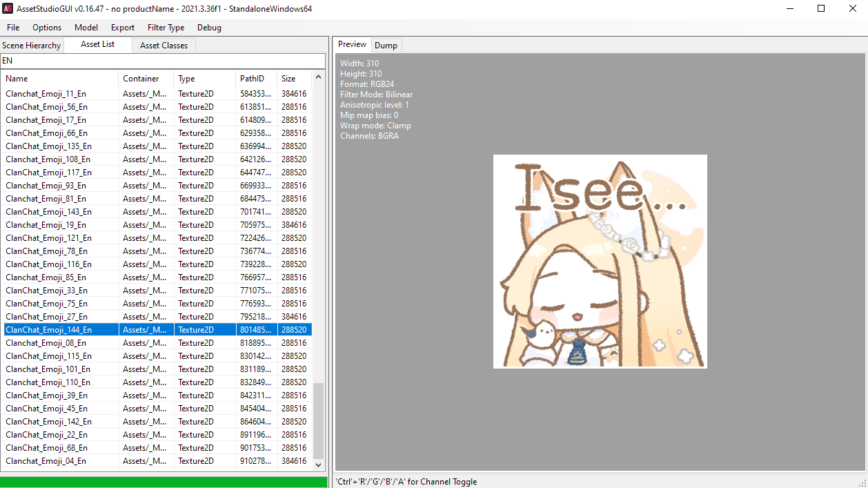This screenshot has height=488, width=868.
Task: Click the PathID cell starting with 584353
Action: [257, 94]
